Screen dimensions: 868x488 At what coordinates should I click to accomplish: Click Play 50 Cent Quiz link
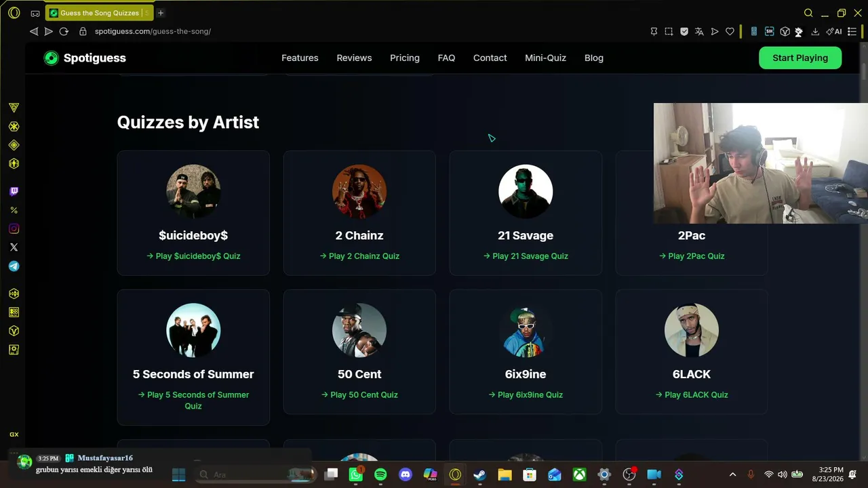point(359,394)
